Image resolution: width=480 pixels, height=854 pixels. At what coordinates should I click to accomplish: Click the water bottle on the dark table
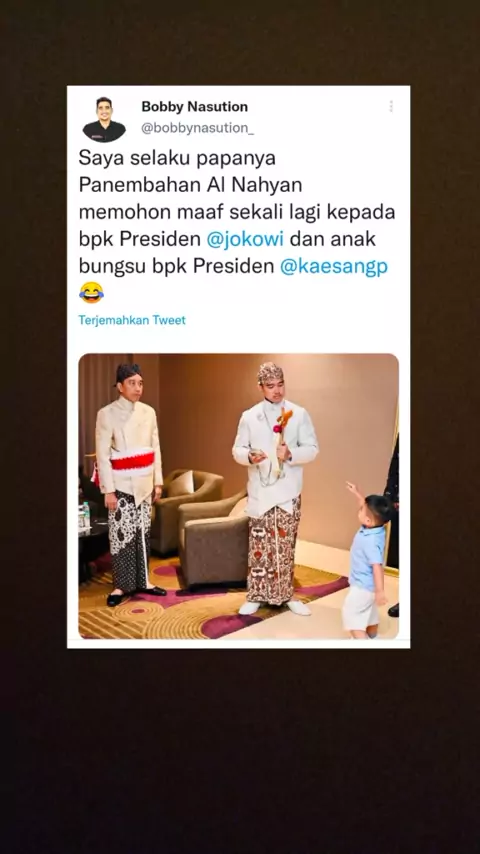coord(86,515)
